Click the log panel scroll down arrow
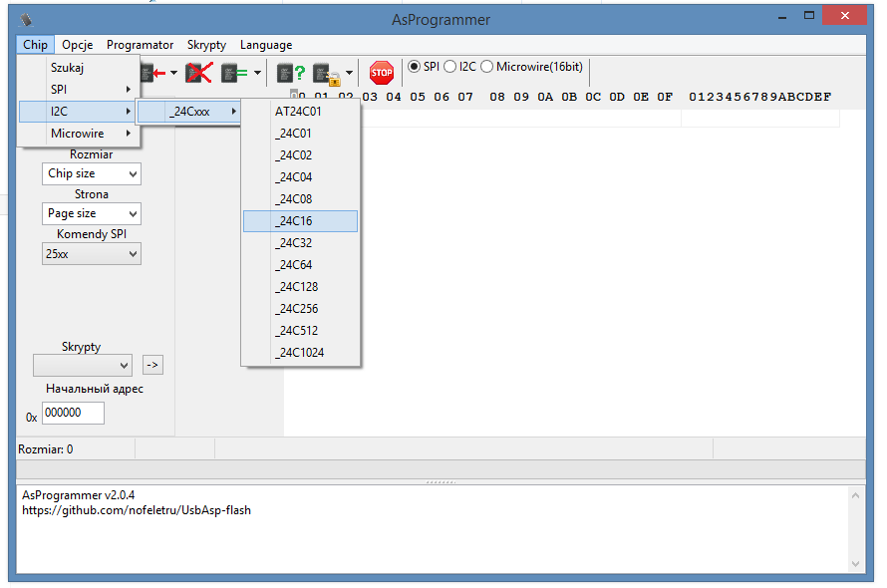Screen dimensions: 887x588 pyautogui.click(x=855, y=564)
